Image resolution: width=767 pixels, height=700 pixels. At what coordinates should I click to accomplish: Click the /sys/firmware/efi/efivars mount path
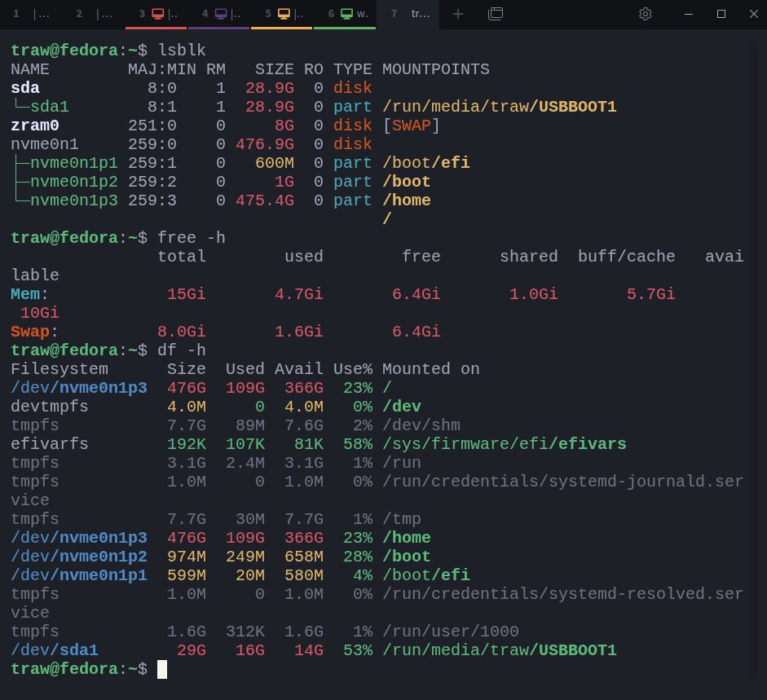click(505, 444)
